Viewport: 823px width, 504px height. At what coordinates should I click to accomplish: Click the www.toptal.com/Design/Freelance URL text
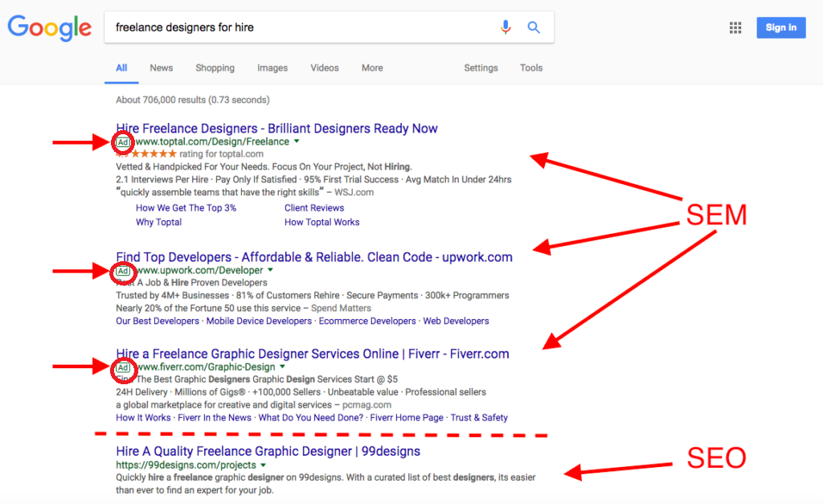click(x=212, y=141)
